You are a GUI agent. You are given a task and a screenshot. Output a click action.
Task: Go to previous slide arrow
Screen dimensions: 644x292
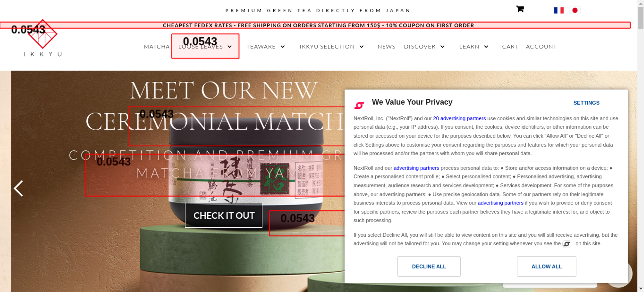pos(18,188)
